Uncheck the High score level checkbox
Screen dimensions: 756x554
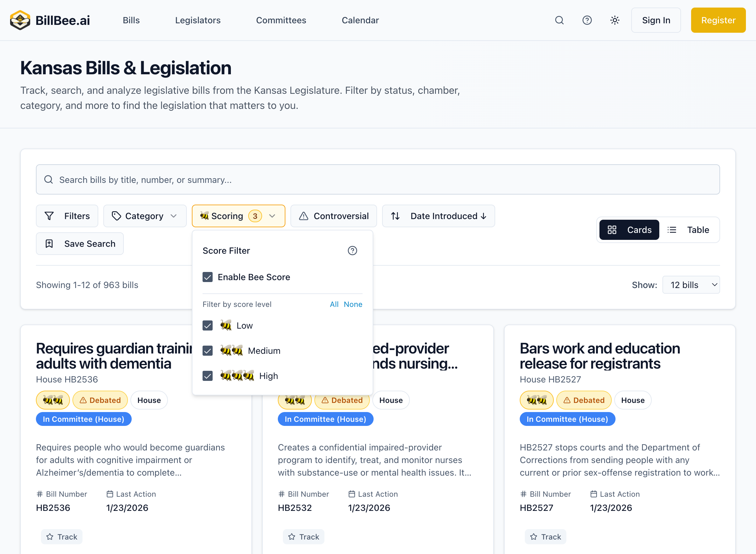point(207,376)
